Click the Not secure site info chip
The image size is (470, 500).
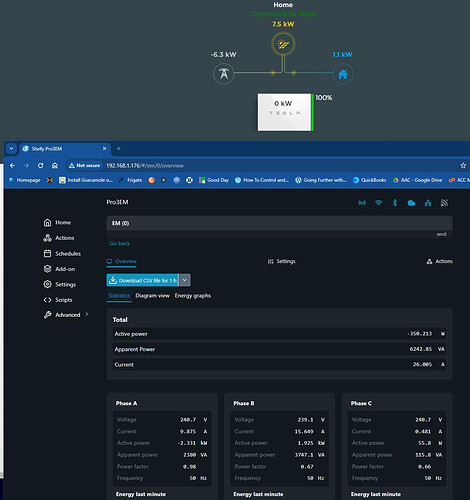point(84,166)
